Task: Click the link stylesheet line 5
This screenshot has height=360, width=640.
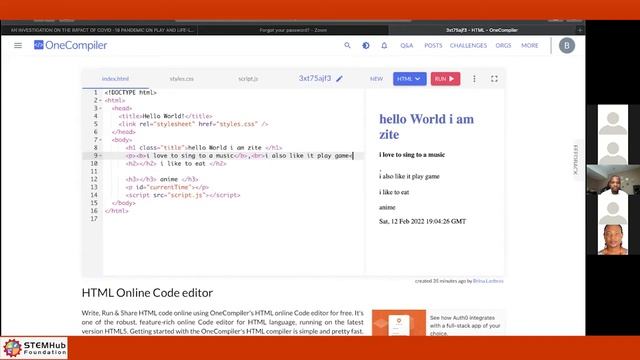Action: tap(193, 124)
